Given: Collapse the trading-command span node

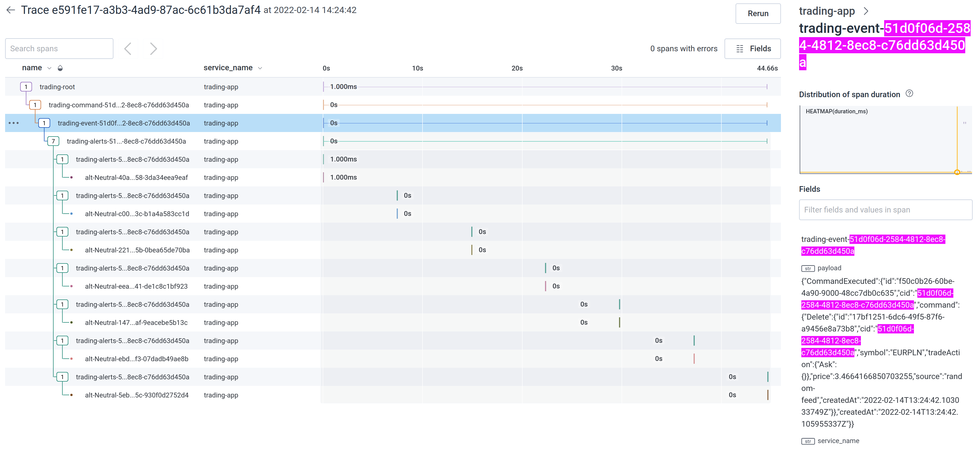Looking at the screenshot, I should click(x=35, y=105).
